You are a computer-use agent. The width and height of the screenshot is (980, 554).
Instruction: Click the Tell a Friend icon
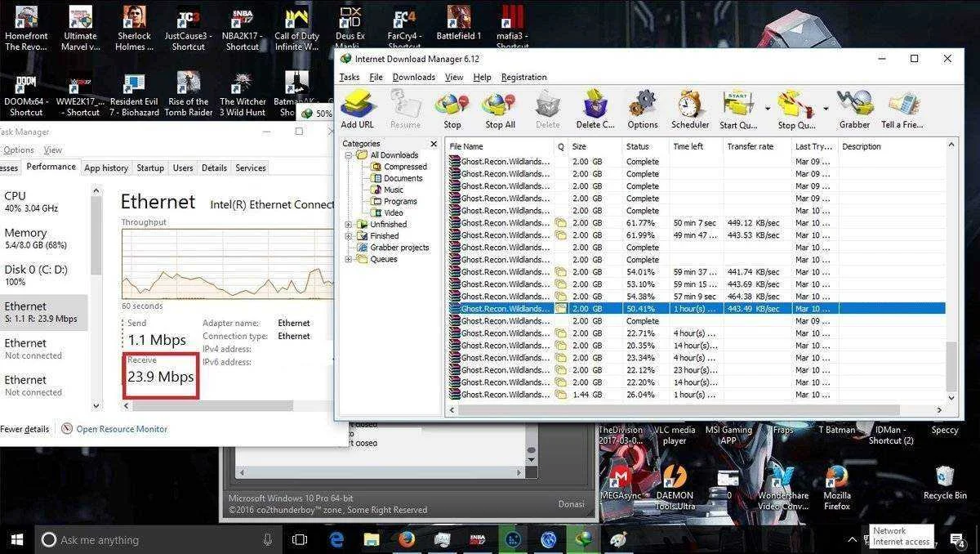[902, 109]
